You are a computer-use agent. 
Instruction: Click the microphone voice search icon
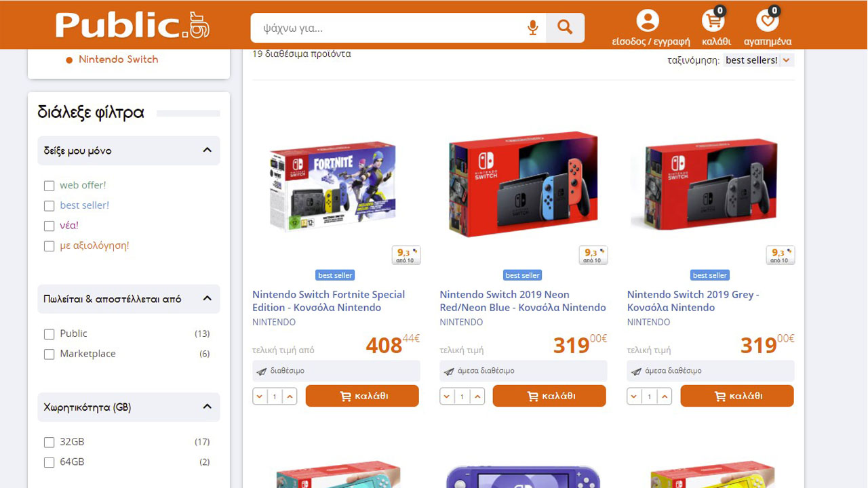click(532, 28)
